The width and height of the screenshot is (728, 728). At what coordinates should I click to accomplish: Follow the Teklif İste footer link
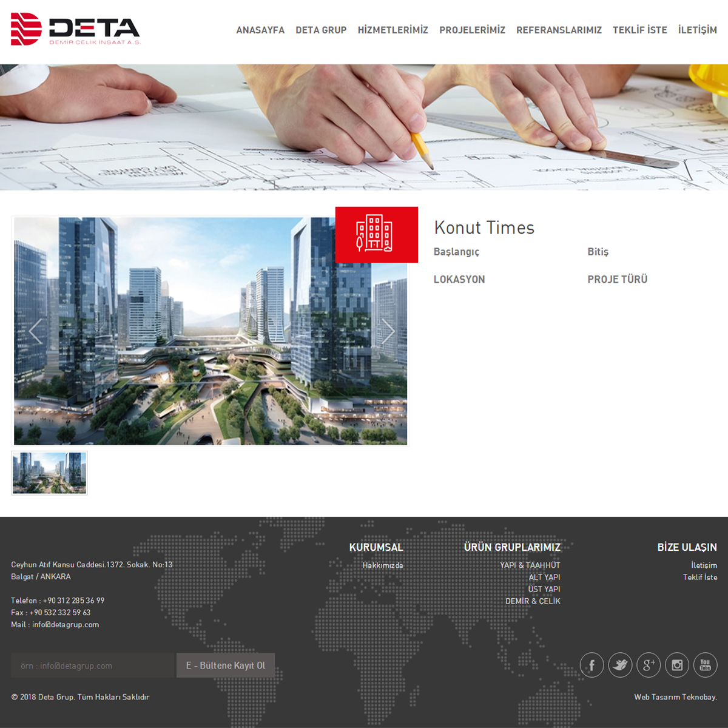point(699,578)
